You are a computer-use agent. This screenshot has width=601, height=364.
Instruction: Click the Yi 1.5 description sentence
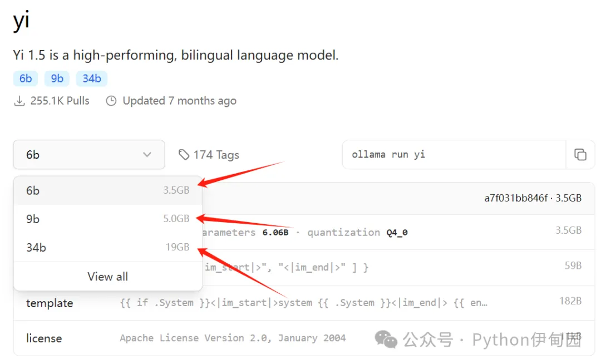pyautogui.click(x=176, y=55)
